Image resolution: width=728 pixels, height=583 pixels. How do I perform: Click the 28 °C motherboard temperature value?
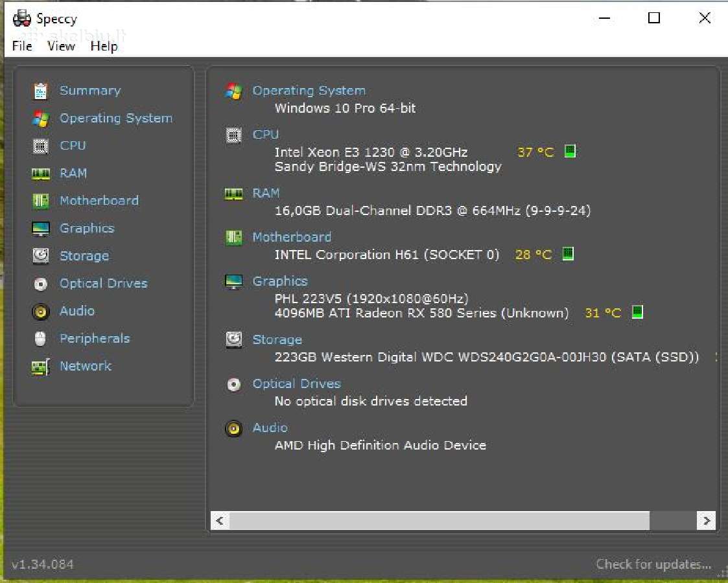click(534, 255)
